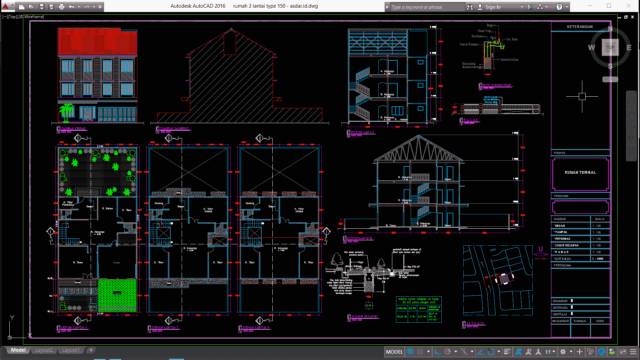Click the Sign In button
The image size is (640, 360).
click(x=489, y=7)
